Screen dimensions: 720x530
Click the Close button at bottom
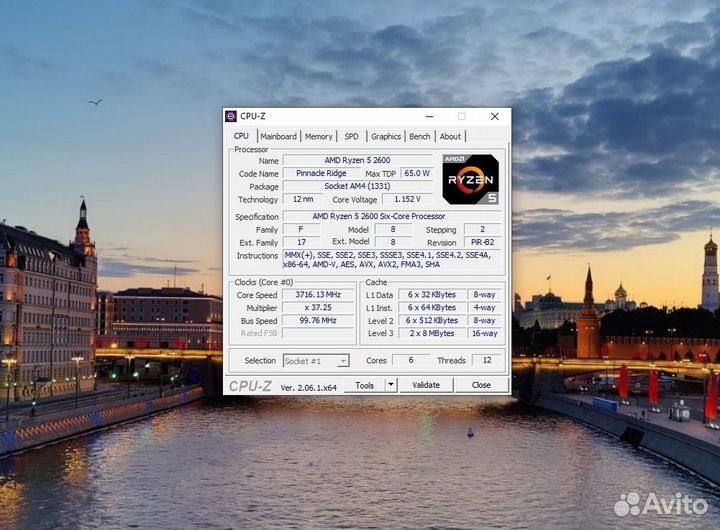[x=481, y=385]
